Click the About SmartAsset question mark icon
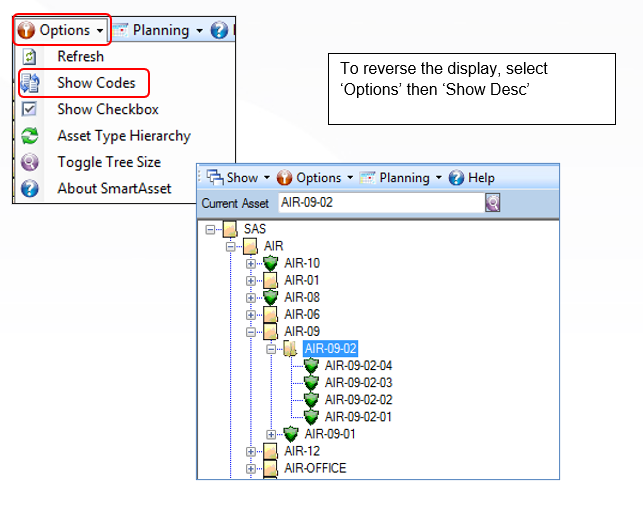 point(30,189)
